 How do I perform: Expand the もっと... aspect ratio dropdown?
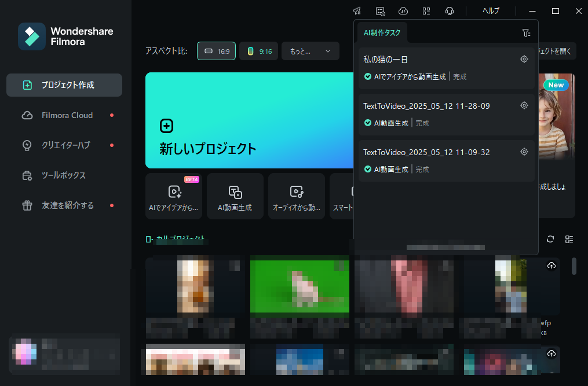311,51
